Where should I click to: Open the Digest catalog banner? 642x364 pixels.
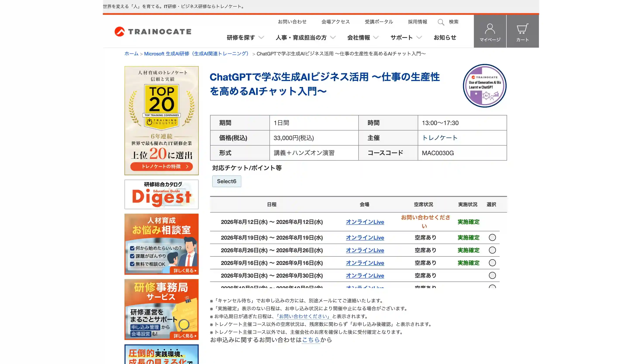161,194
